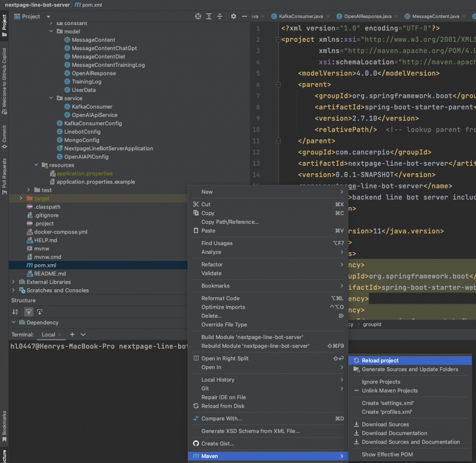Screen dimensions: 476x463
Task: Click the locate/select opened file target icon
Action: [x=198, y=16]
